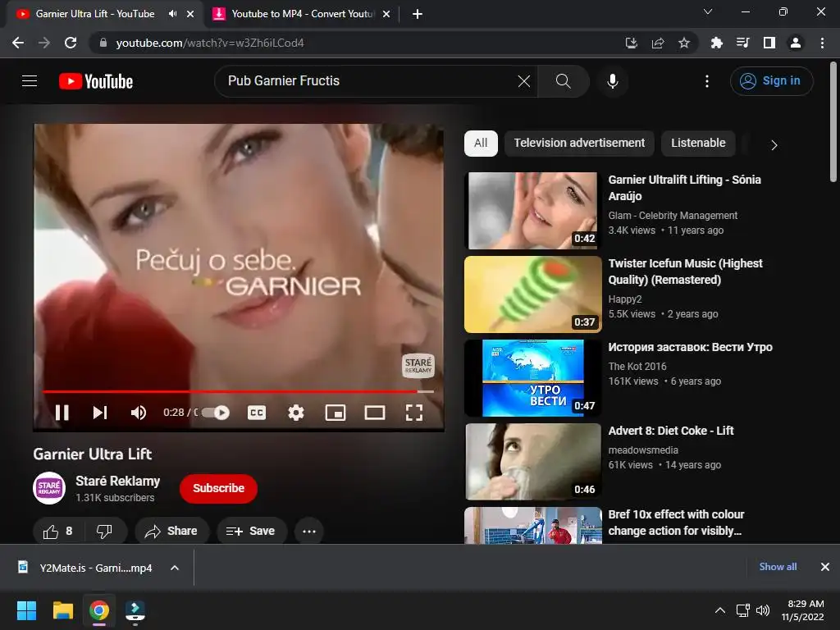The width and height of the screenshot is (840, 630).
Task: Open Twister Icefun Music video title
Action: tap(685, 272)
